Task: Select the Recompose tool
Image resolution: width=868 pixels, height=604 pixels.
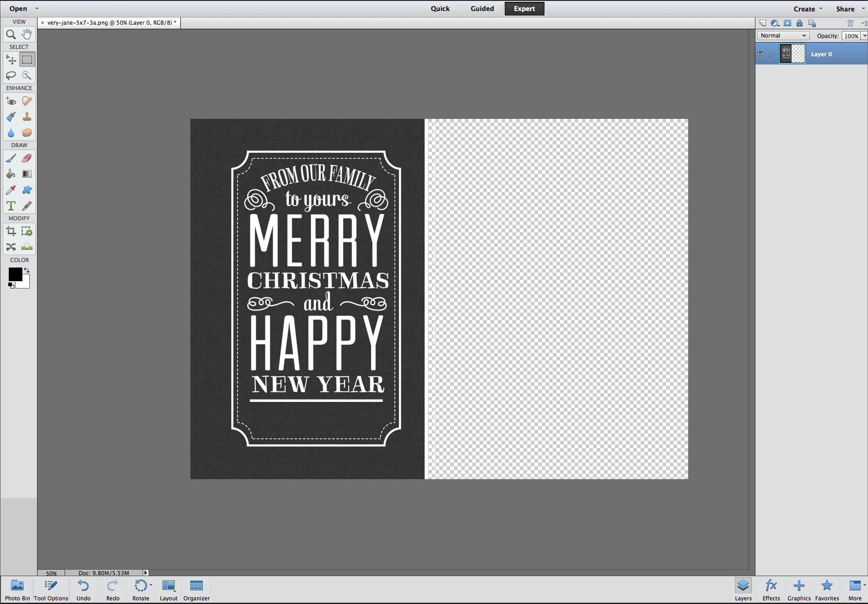Action: 27,231
